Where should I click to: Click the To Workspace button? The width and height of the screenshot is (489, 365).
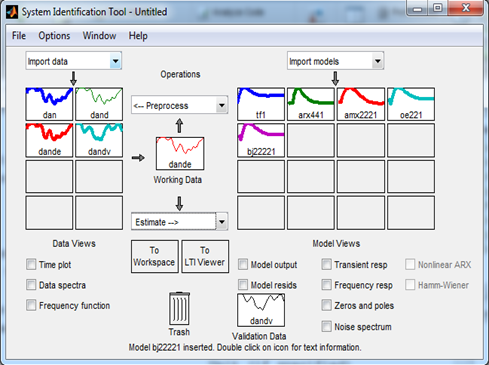(155, 256)
